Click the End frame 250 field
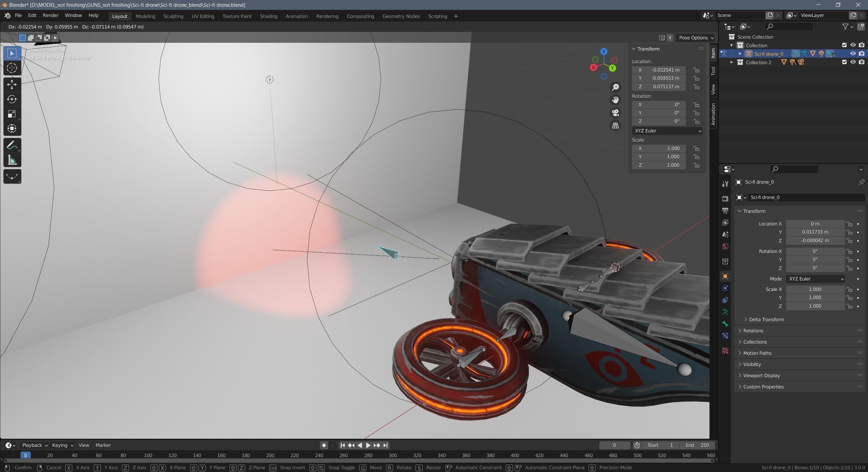 [698, 445]
